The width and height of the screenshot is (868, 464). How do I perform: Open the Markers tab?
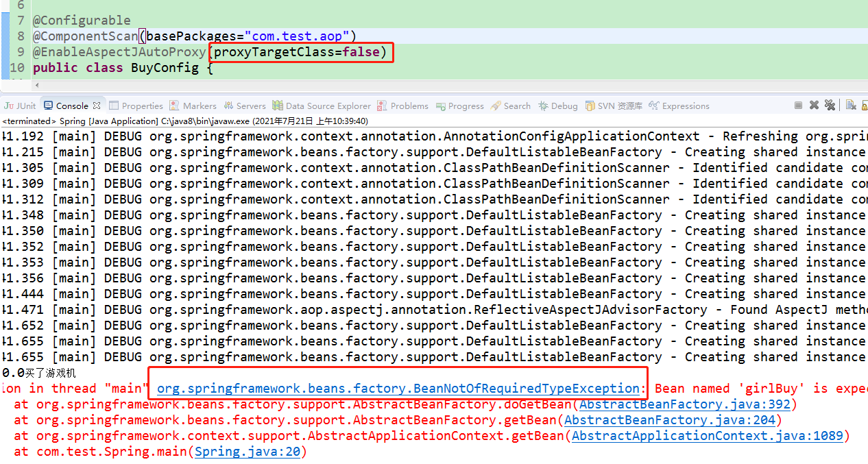(x=193, y=106)
